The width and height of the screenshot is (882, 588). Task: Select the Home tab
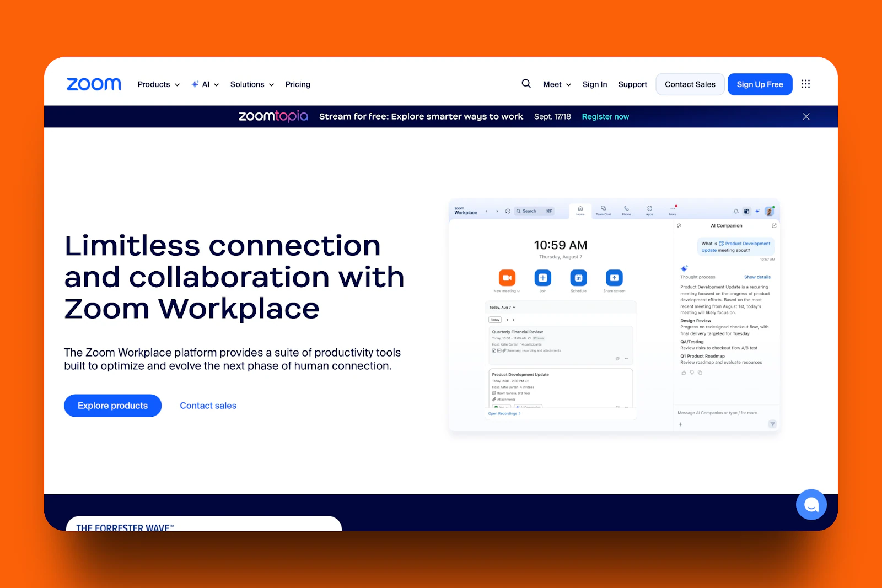tap(580, 211)
